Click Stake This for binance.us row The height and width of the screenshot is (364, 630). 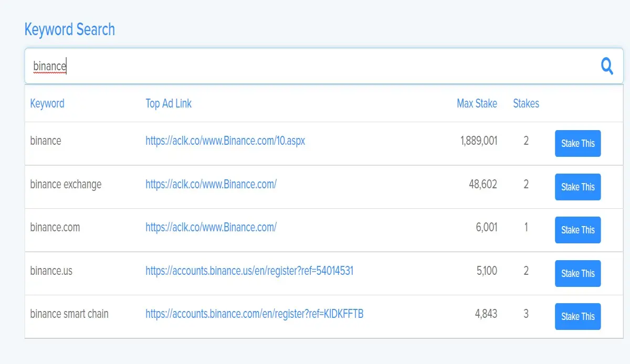click(x=577, y=273)
